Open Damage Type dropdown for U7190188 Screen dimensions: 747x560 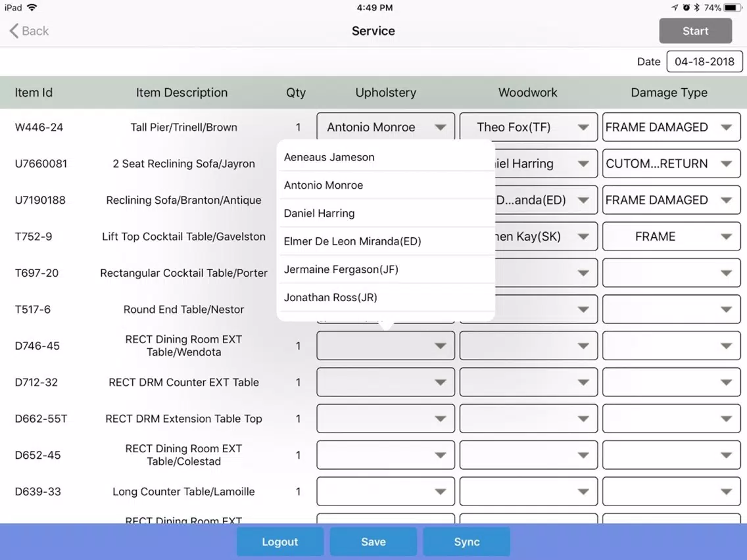[671, 200]
